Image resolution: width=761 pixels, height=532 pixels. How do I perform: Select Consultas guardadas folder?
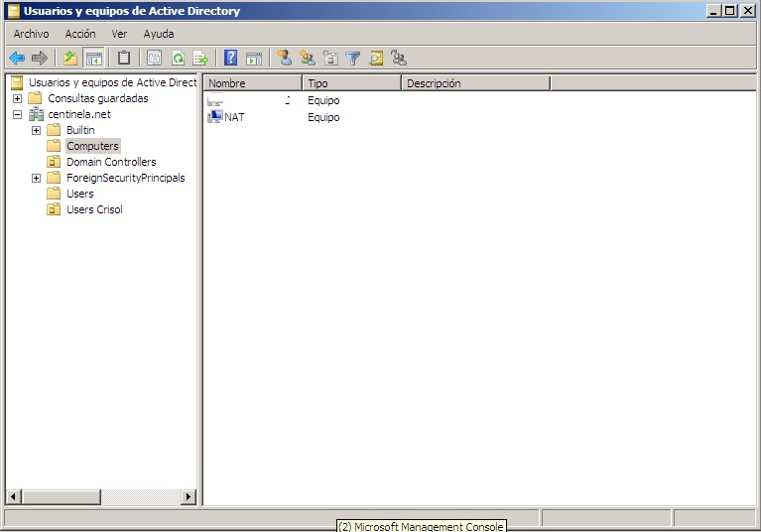tap(98, 98)
